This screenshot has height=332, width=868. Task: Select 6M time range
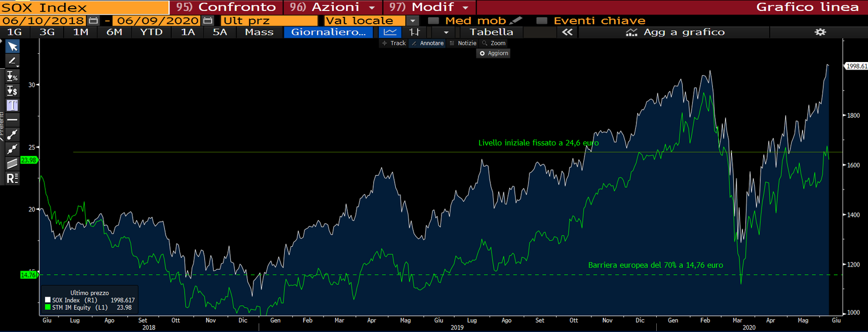[x=114, y=32]
